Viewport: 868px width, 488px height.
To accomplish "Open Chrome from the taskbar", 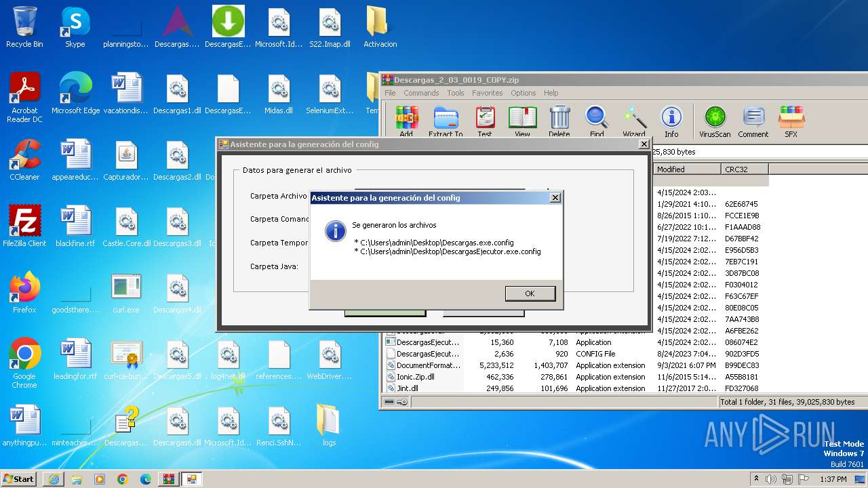I will coord(123,479).
